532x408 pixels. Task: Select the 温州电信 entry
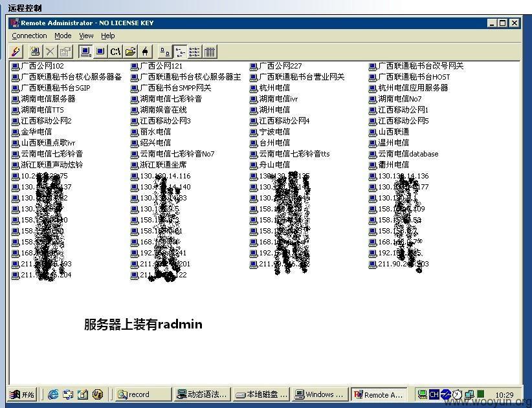[389, 143]
